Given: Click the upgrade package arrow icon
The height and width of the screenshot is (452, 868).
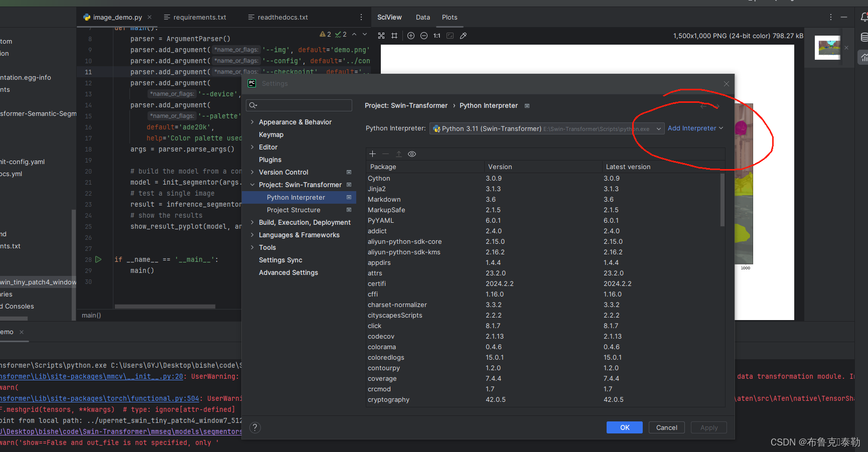Looking at the screenshot, I should 399,154.
